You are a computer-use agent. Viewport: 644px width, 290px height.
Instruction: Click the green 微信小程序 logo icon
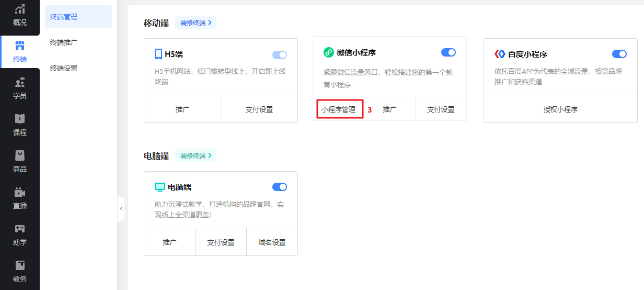328,52
